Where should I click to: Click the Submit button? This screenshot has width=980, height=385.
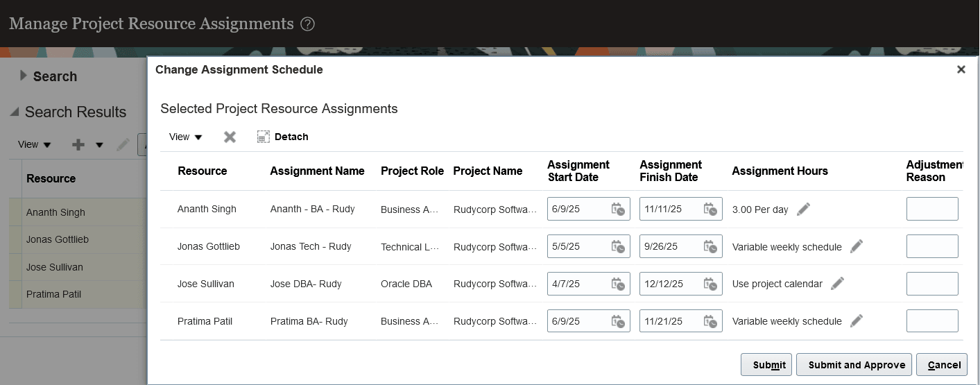766,365
